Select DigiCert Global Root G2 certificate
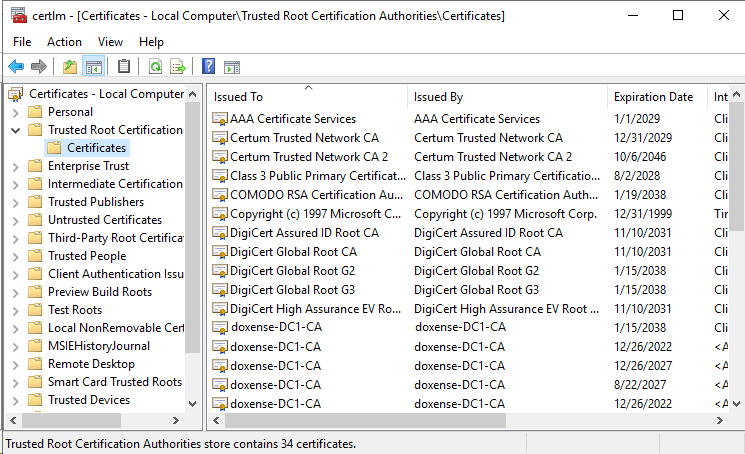745x454 pixels. (292, 271)
